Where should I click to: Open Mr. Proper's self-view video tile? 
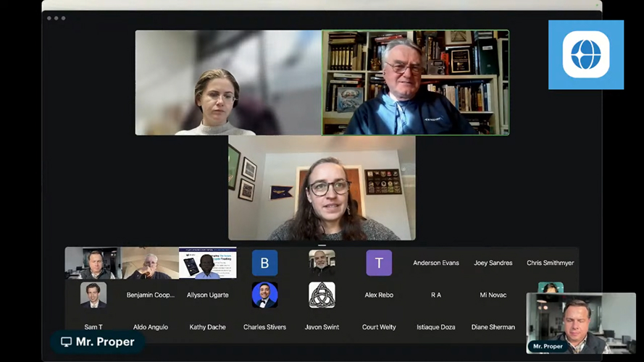pos(580,322)
